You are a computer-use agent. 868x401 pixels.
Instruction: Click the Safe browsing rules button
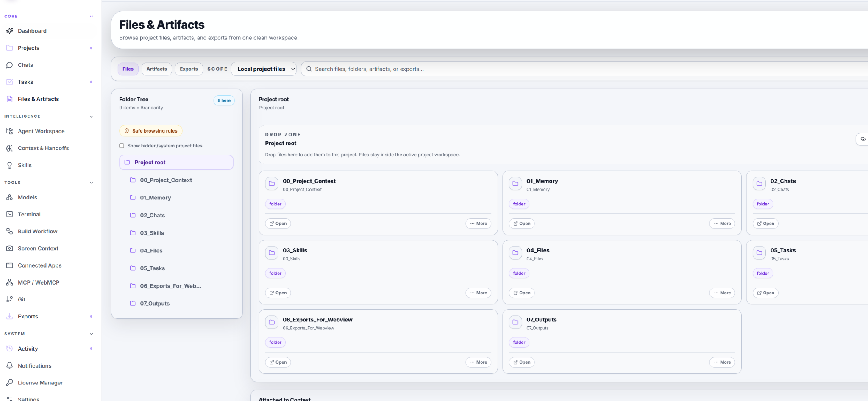click(x=151, y=131)
